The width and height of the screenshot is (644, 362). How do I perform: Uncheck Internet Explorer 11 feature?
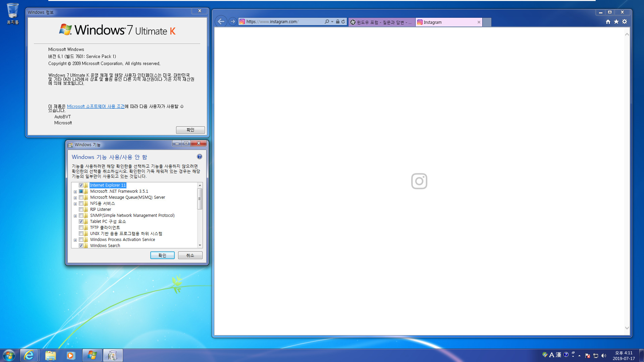click(81, 185)
